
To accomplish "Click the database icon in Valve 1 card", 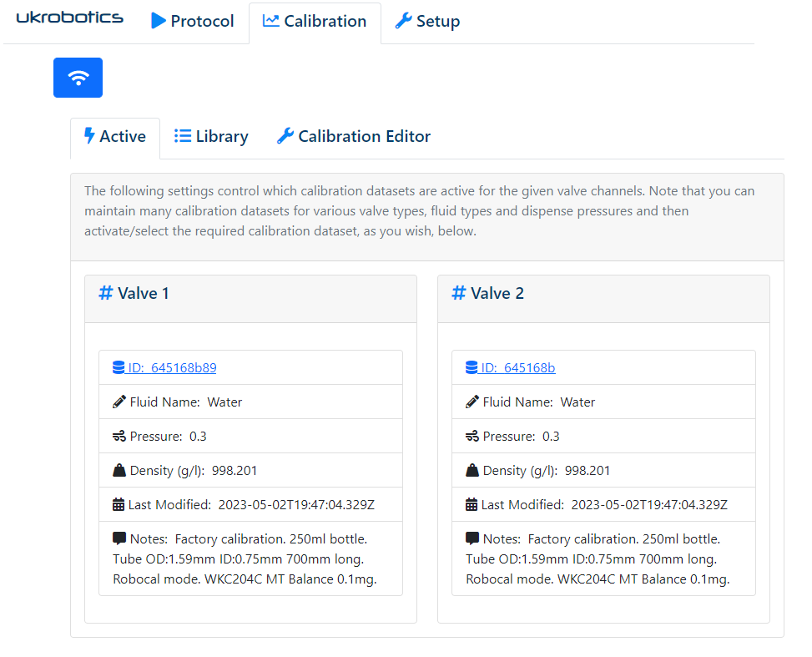I will pyautogui.click(x=119, y=367).
